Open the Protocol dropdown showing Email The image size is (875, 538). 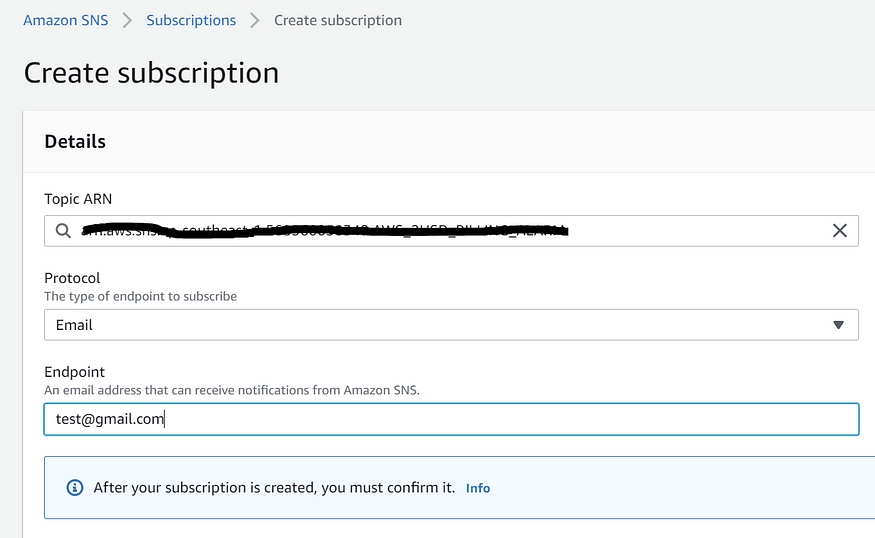click(451, 325)
